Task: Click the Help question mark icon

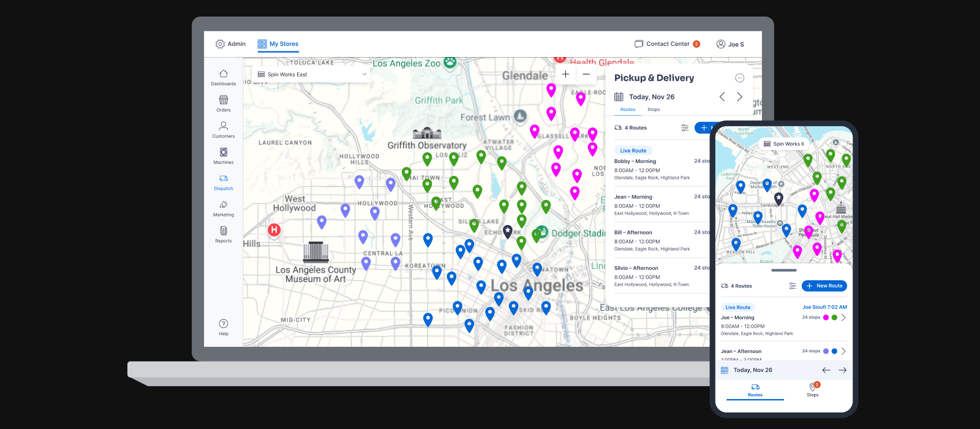Action: [224, 324]
